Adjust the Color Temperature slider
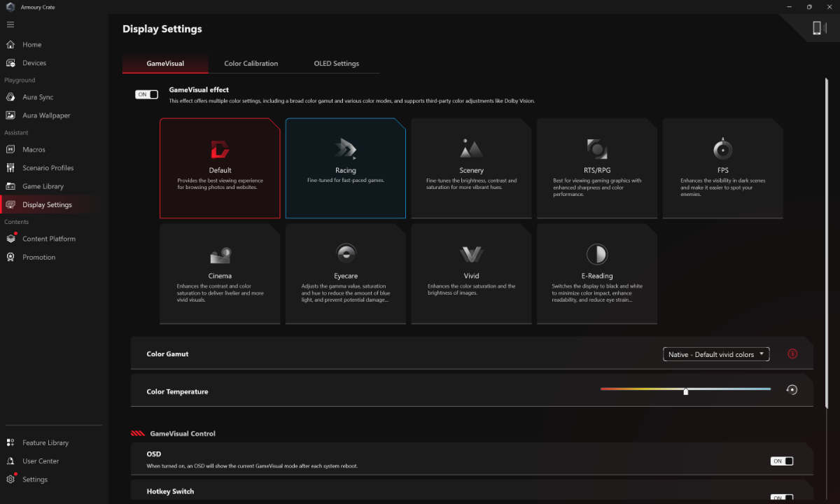 [x=685, y=389]
